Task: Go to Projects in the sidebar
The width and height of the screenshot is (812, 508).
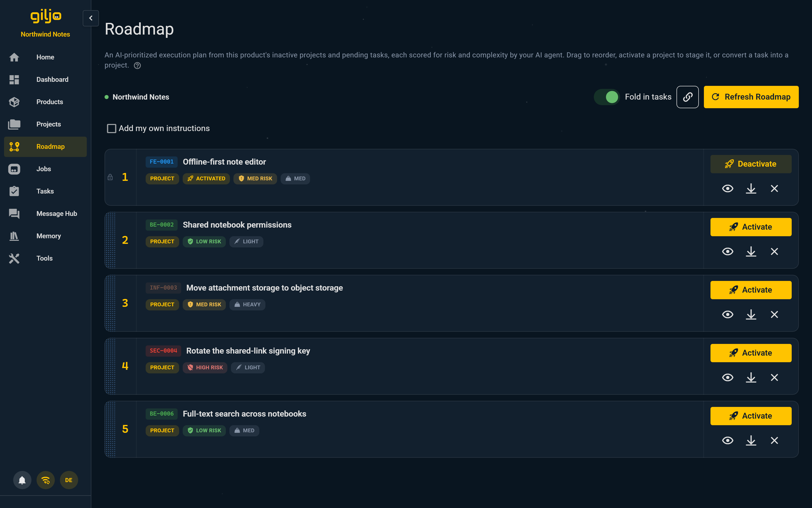Action: (x=45, y=124)
